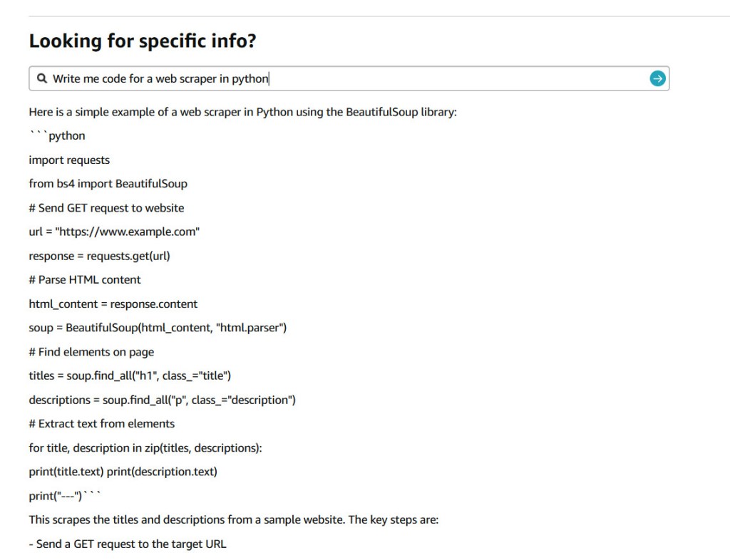
Task: Click the "response = requests.get(url)" line
Action: click(99, 256)
